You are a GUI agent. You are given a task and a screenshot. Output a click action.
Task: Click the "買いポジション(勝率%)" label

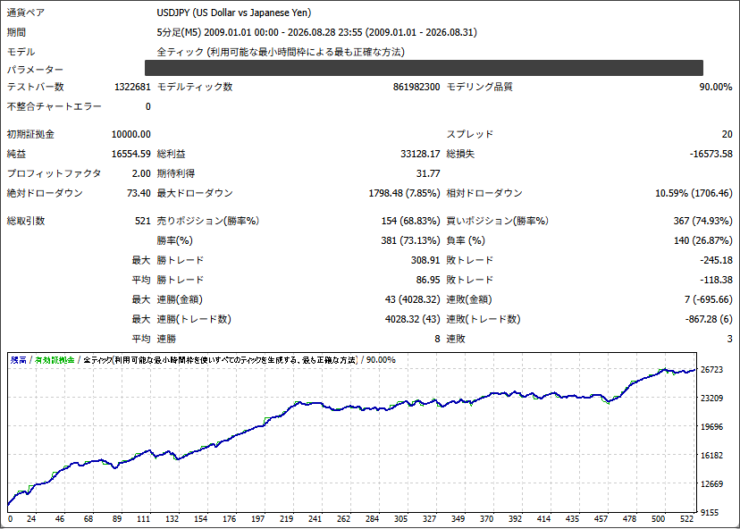pyautogui.click(x=497, y=221)
